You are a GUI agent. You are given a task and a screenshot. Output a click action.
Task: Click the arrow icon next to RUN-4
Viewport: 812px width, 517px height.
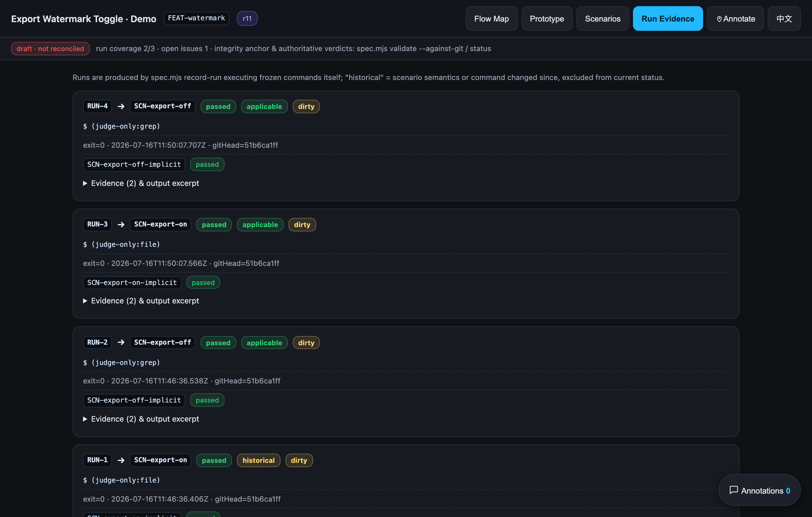(x=121, y=107)
